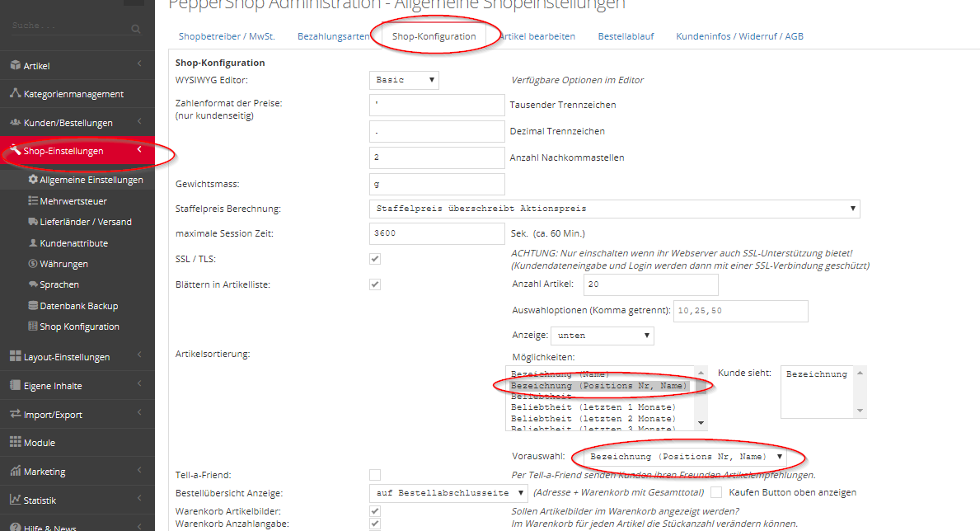Collapse the Shop-Einstellungen chevron
Viewport: 980px width, 531px height.
tap(139, 149)
